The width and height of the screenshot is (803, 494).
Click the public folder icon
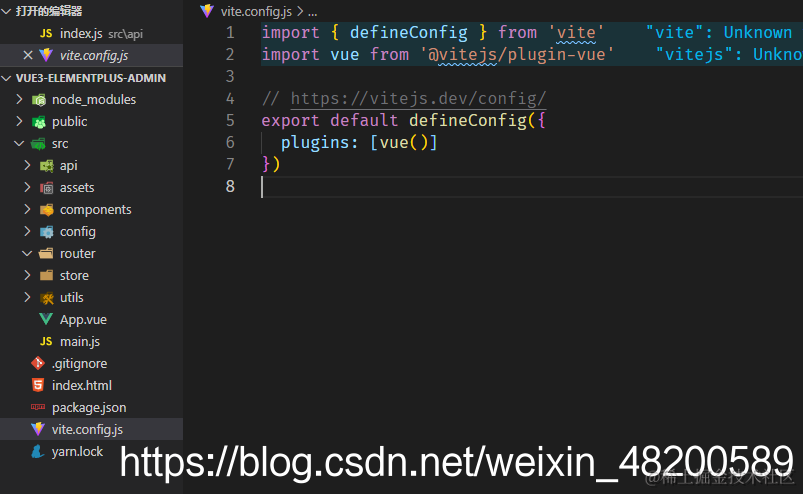pyautogui.click(x=38, y=122)
